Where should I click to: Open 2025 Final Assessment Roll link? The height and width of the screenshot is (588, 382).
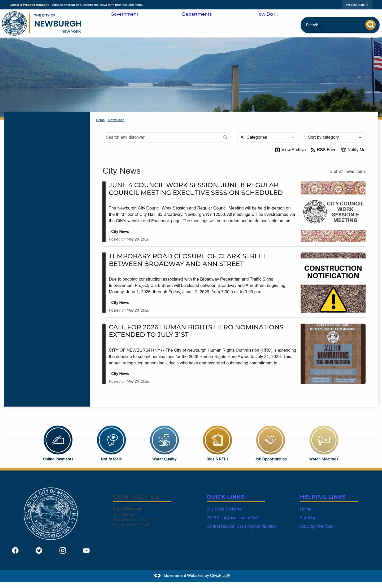pyautogui.click(x=232, y=518)
